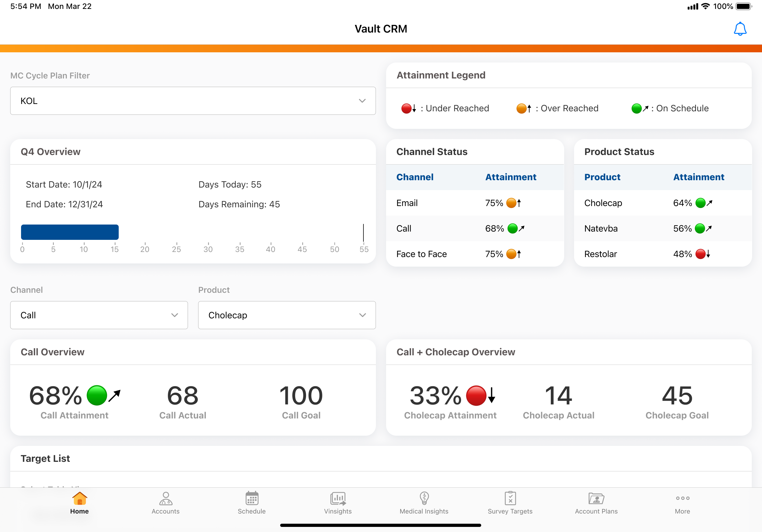Open the Survey Targets clipboard icon

[x=510, y=498]
